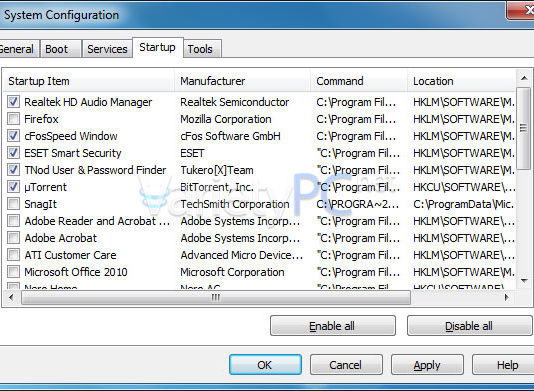
Task: Disable µTorrent startup checkbox
Action: pos(14,187)
